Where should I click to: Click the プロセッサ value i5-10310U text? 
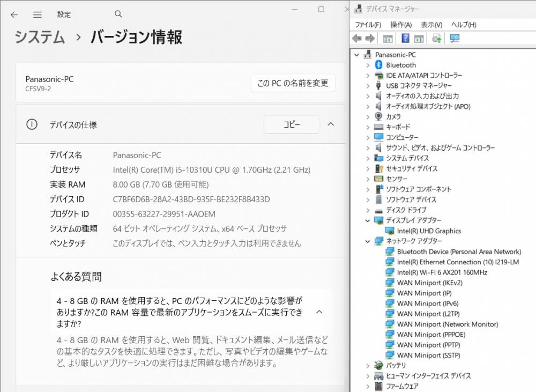pyautogui.click(x=212, y=170)
